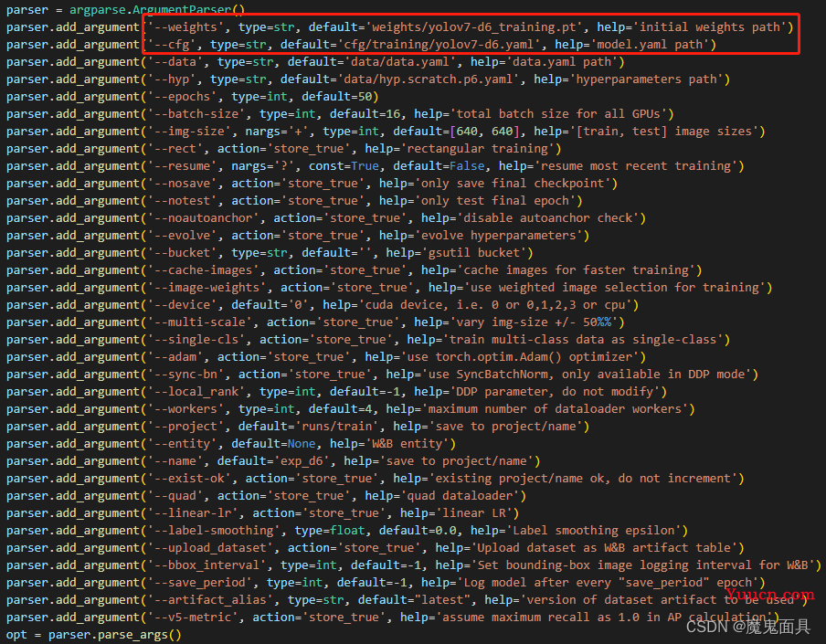The width and height of the screenshot is (826, 644).
Task: Click the '--local_rank' argument name
Action: pos(196,392)
